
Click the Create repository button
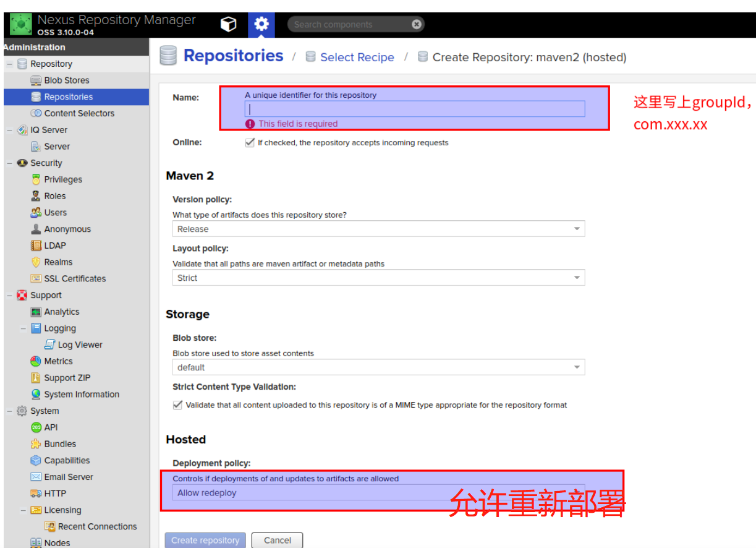pos(205,540)
